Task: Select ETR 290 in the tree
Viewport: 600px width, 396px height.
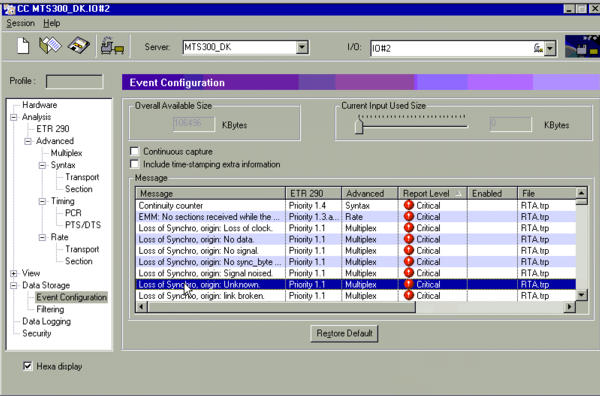Action: click(x=53, y=129)
